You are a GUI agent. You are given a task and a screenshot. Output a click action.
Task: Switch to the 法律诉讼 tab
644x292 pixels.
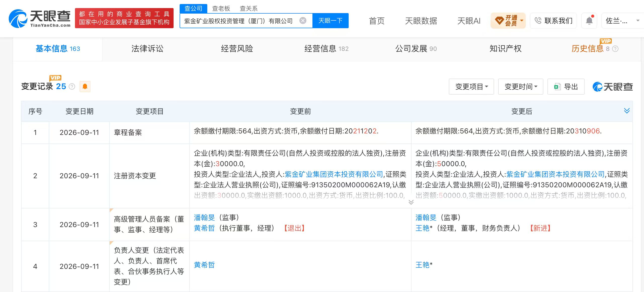(147, 49)
